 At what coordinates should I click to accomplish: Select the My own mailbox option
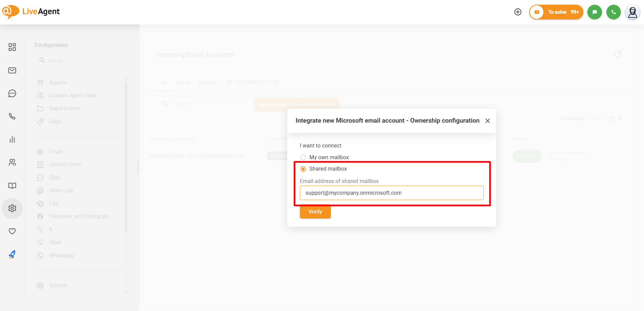point(303,158)
